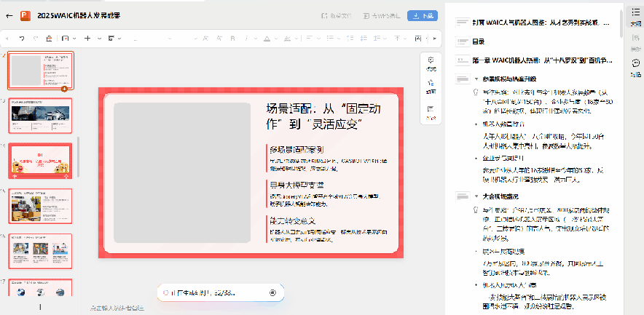Click the gray image placeholder on slide
The height and width of the screenshot is (315, 644).
182,172
